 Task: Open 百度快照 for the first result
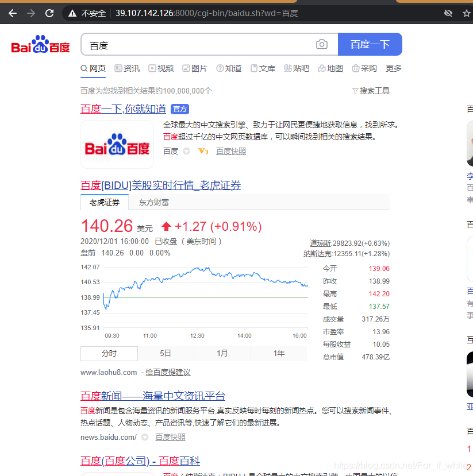(x=231, y=151)
